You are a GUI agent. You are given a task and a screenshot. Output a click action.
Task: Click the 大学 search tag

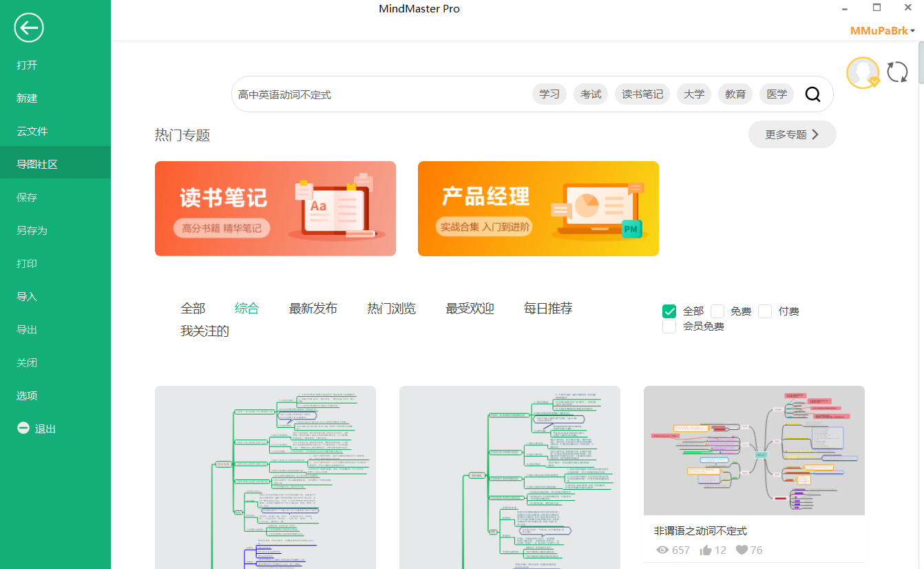tap(694, 94)
